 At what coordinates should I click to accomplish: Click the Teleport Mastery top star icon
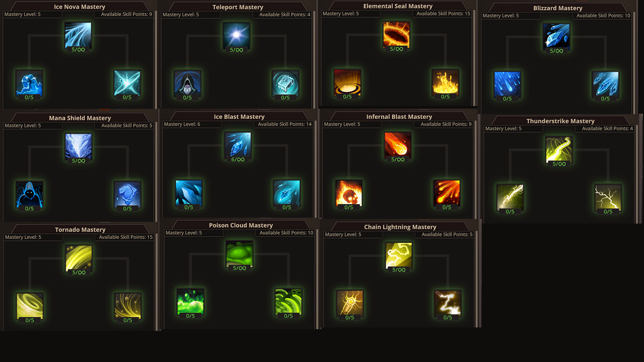236,35
